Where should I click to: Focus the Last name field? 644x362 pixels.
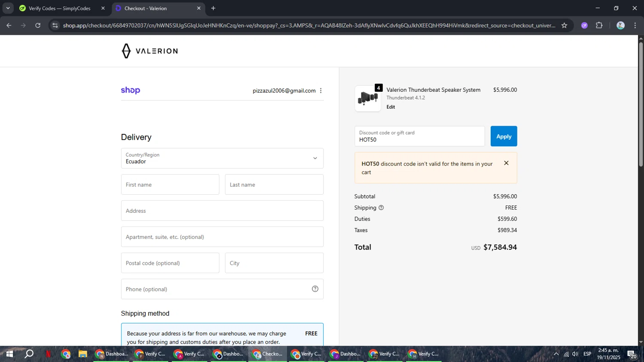point(274,184)
